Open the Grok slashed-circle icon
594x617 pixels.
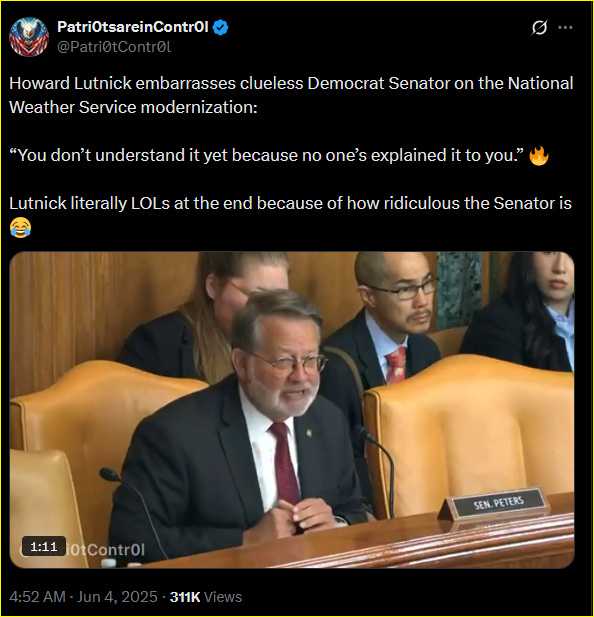(x=539, y=28)
